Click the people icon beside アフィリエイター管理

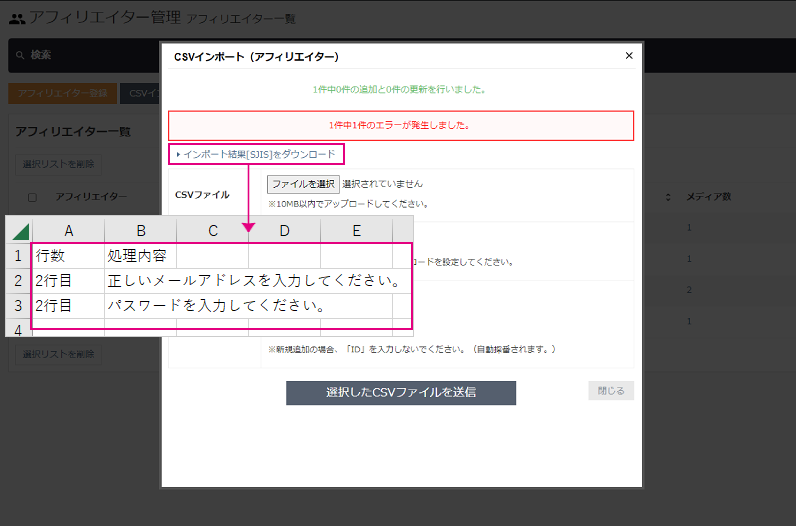pyautogui.click(x=17, y=19)
